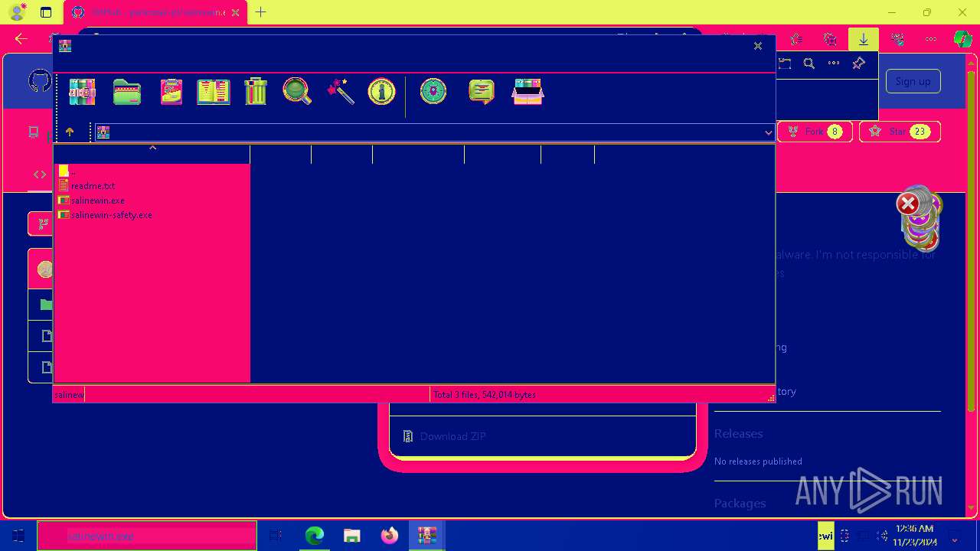980x551 pixels.
Task: Click the red X error icon
Action: coord(908,204)
